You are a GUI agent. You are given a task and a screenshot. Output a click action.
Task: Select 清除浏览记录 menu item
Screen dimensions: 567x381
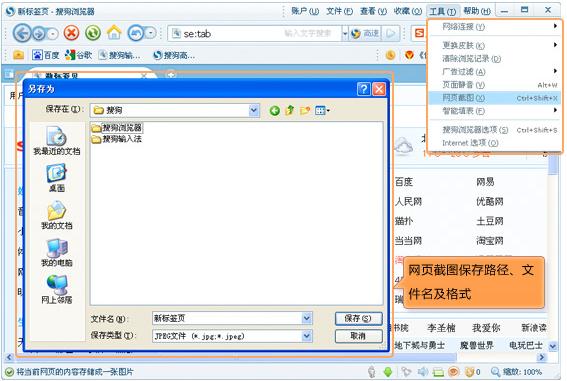click(x=495, y=59)
